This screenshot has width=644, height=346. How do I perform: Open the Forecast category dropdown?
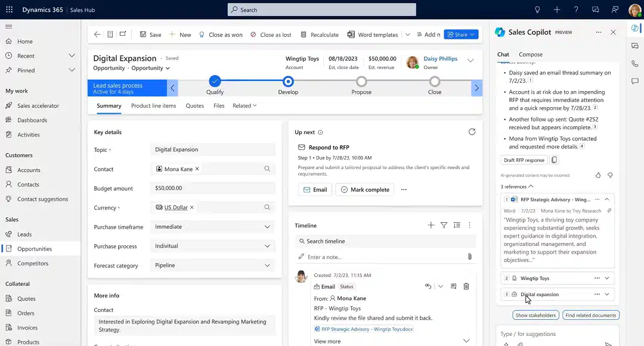coord(213,265)
